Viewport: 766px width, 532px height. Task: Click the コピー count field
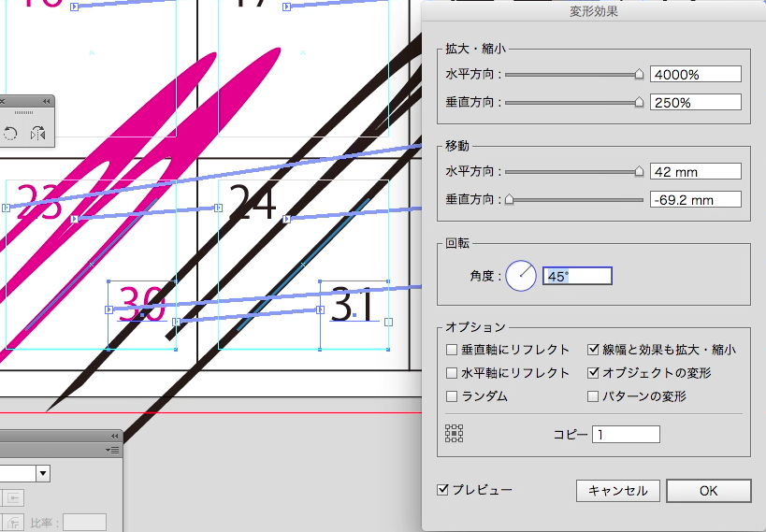626,435
